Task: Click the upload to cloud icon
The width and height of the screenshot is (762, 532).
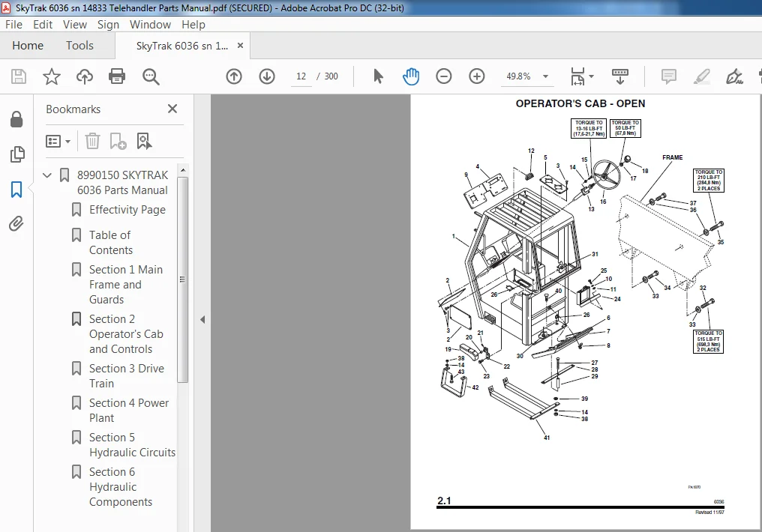Action: (x=85, y=76)
